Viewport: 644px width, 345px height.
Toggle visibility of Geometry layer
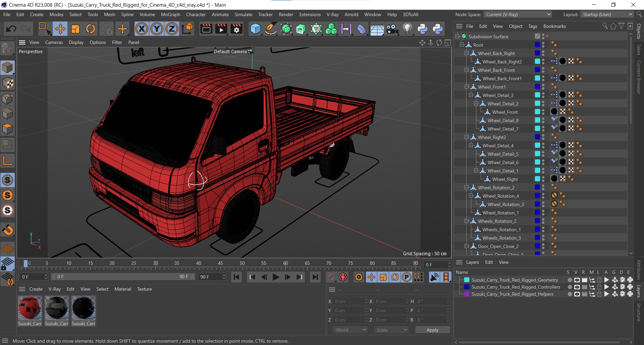(x=577, y=280)
